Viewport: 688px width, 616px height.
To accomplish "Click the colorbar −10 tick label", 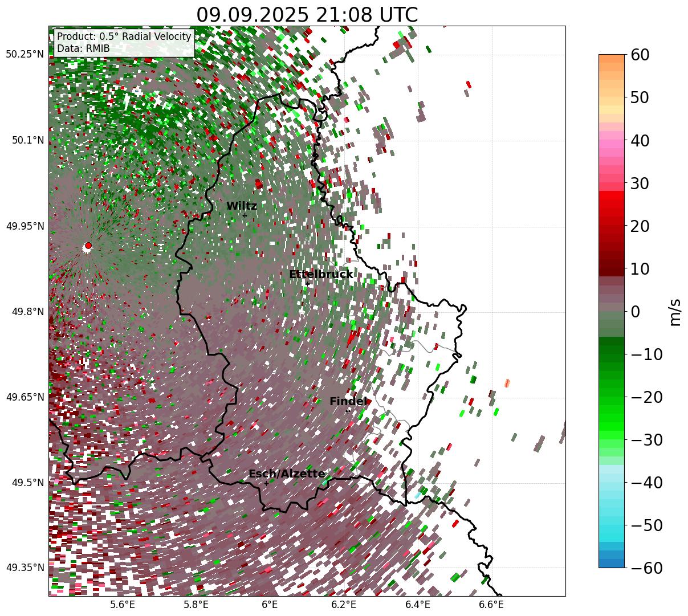I will point(646,354).
